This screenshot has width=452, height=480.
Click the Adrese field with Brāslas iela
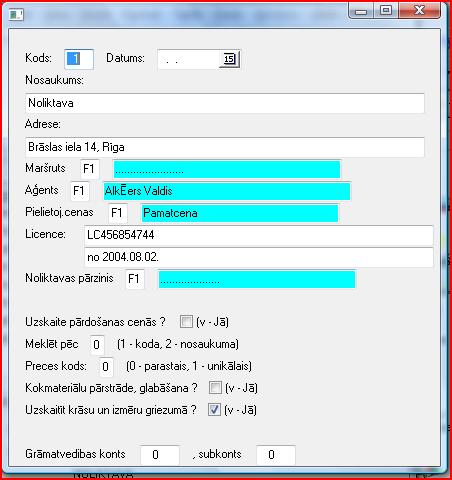click(x=225, y=147)
